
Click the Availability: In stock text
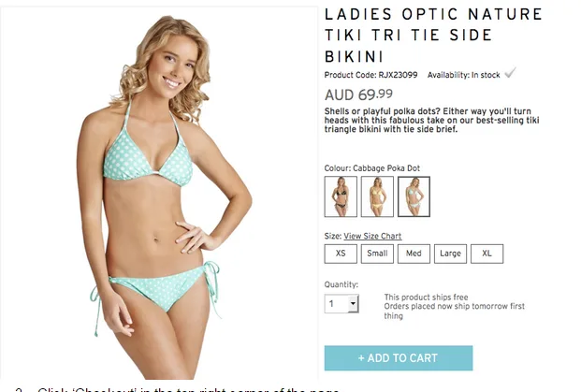(463, 75)
